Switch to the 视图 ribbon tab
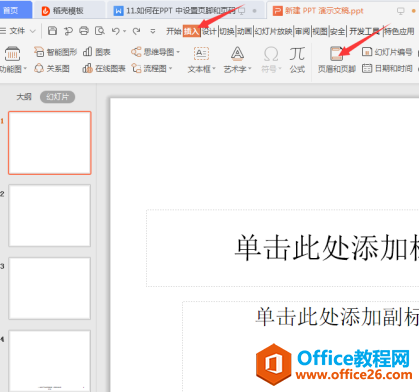This screenshot has width=419, height=392. tap(320, 31)
